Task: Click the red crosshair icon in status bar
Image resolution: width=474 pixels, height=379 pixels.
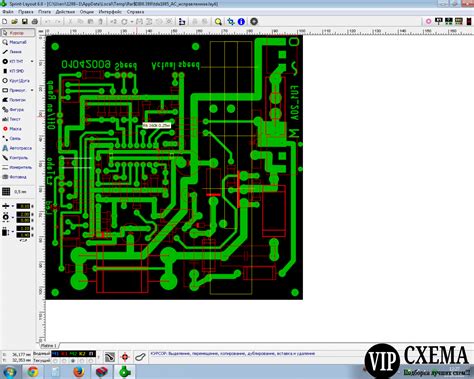Action: 125,357
